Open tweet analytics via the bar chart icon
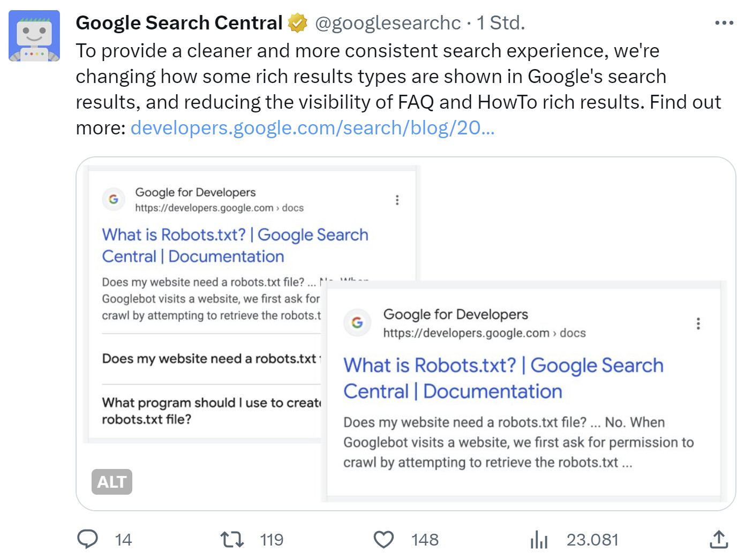This screenshot has height=560, width=745. [538, 539]
